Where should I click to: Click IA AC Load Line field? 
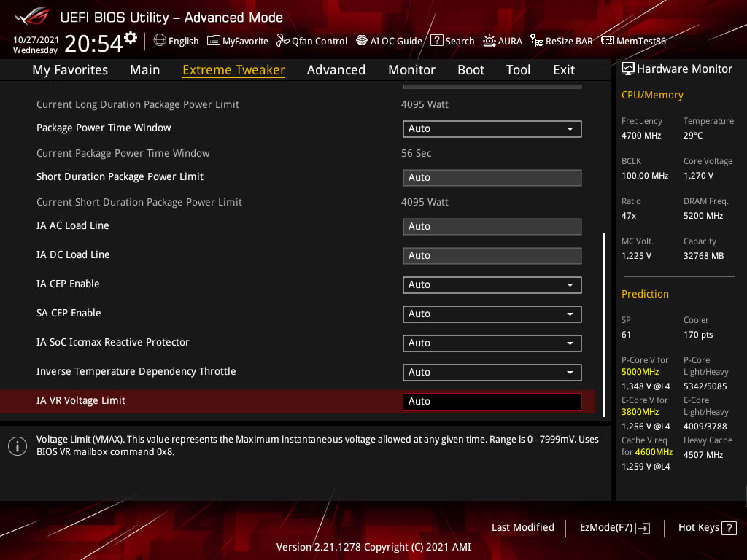pyautogui.click(x=492, y=227)
